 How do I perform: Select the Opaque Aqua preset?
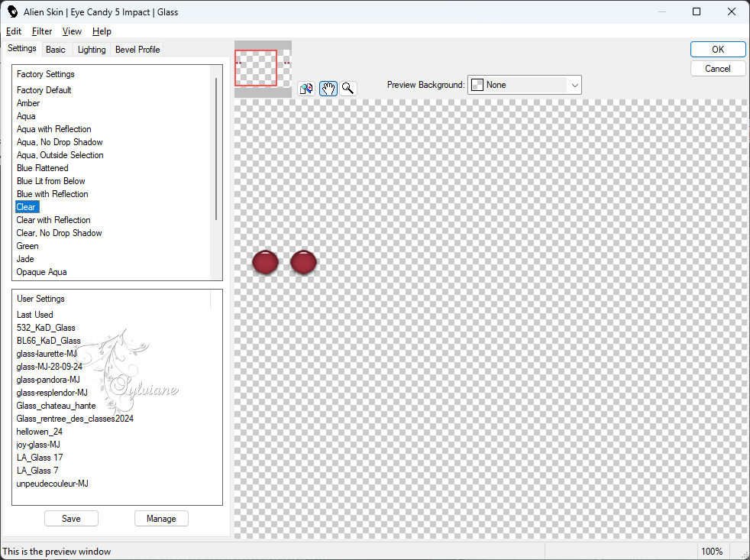pos(41,271)
